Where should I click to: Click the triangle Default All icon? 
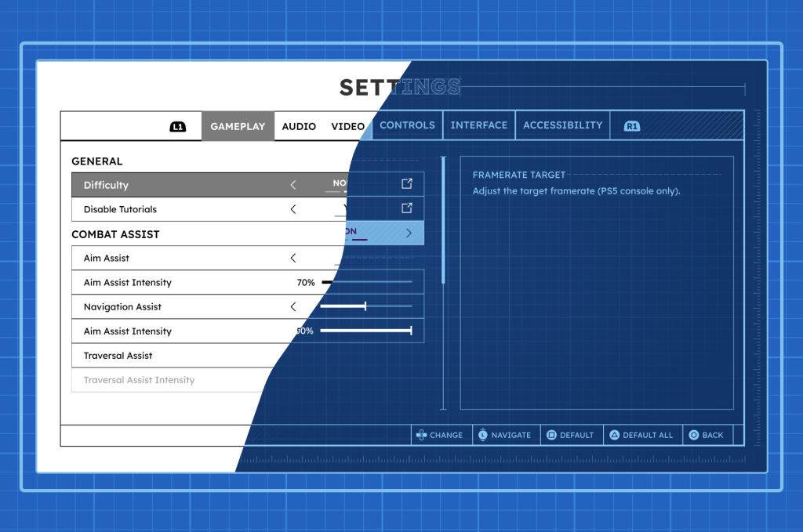click(x=615, y=435)
